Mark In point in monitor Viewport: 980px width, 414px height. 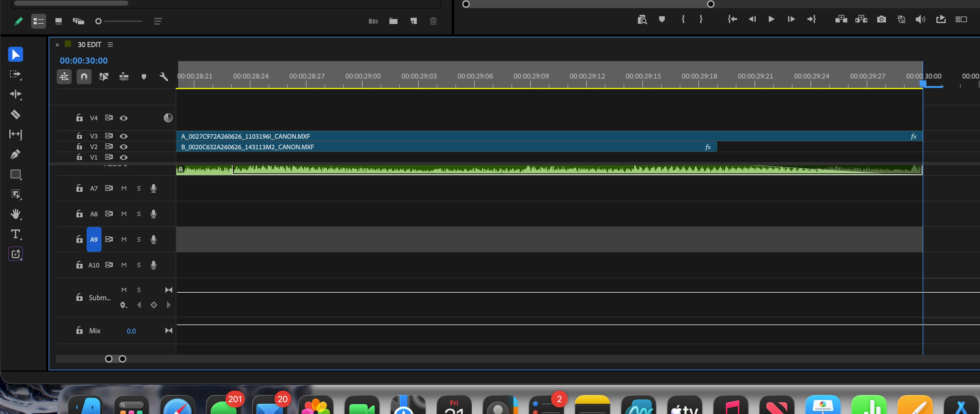pos(683,19)
